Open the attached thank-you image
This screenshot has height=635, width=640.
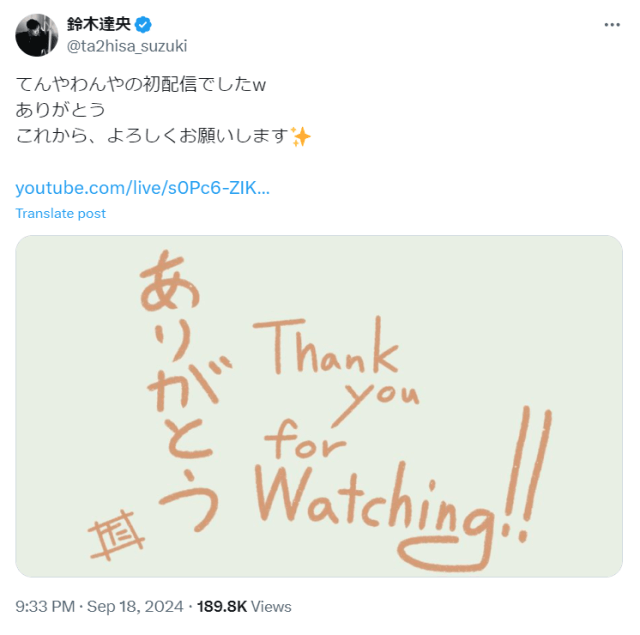(319, 406)
